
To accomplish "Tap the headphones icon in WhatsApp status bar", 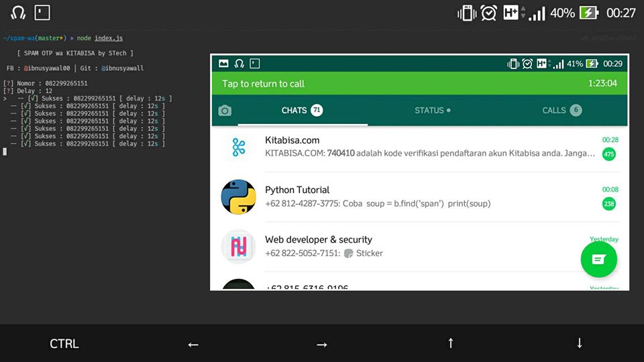I will pos(239,64).
